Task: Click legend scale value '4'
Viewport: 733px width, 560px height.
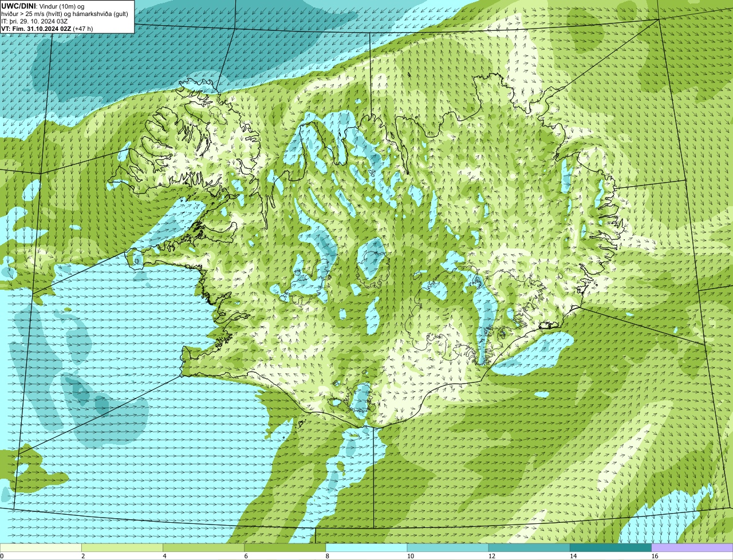Action: click(x=164, y=556)
